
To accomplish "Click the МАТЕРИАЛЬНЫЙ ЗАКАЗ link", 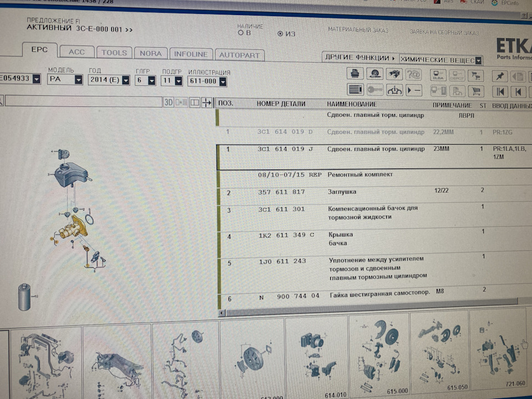I will (x=358, y=30).
